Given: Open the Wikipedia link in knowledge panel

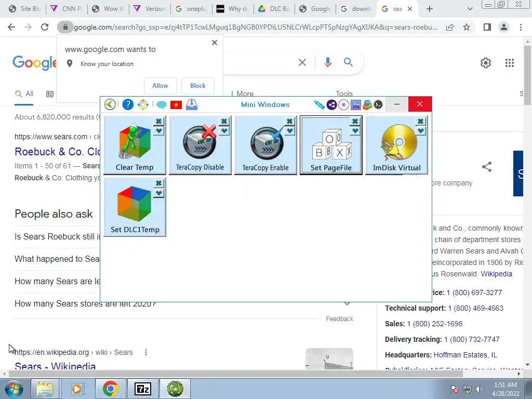Looking at the screenshot, I should (496, 274).
